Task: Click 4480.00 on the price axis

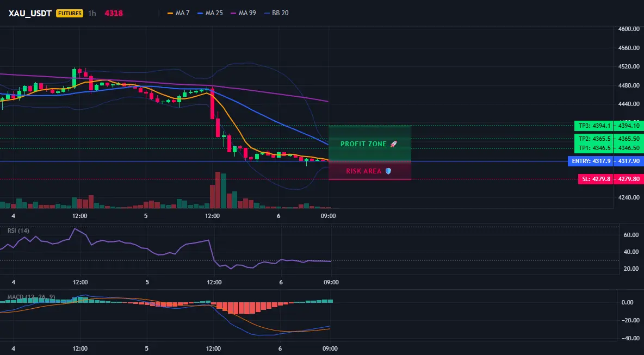Action: [x=629, y=85]
